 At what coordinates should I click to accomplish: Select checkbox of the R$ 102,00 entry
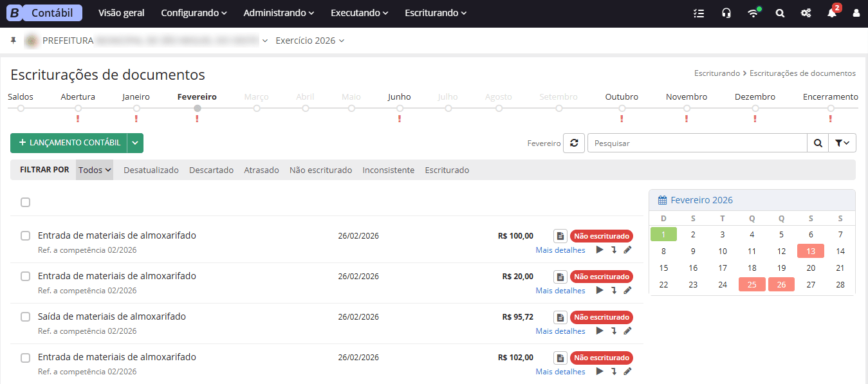coord(25,358)
